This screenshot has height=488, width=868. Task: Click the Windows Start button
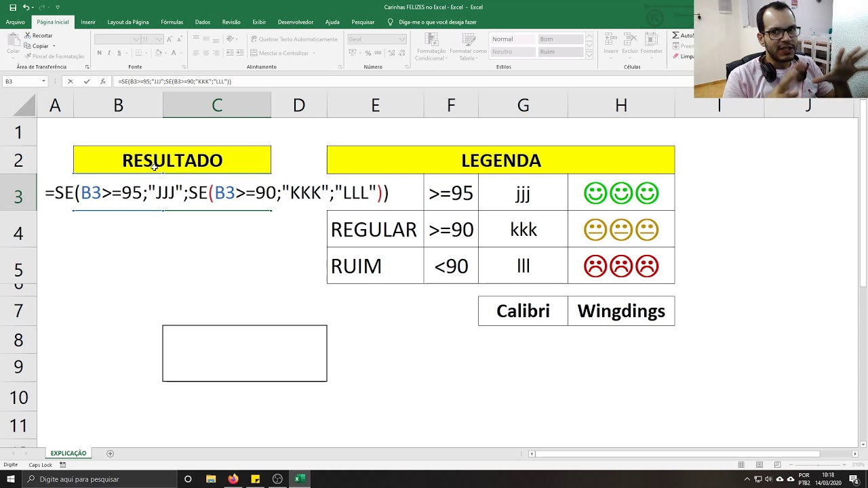[11, 479]
